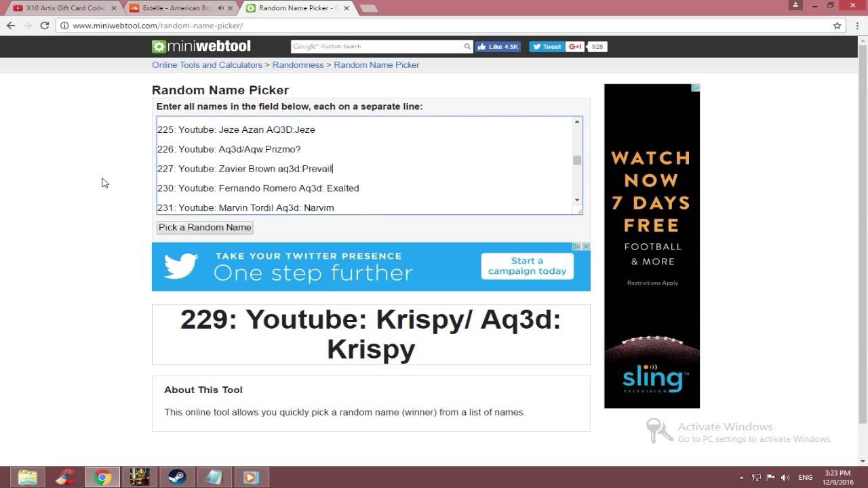Screen dimensions: 868x488
Task: Select the line '226: Youtube: Aq3d/Aqw:Prizmo?'
Action: click(x=229, y=149)
